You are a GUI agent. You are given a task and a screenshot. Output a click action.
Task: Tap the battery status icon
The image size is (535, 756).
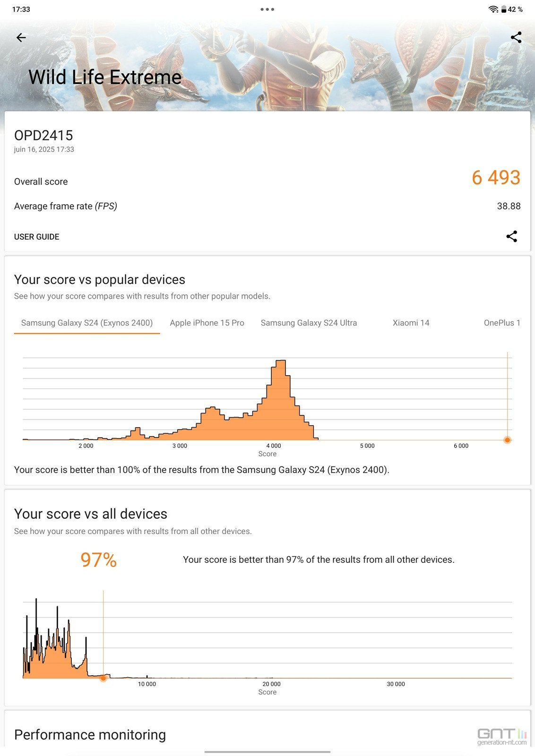504,9
